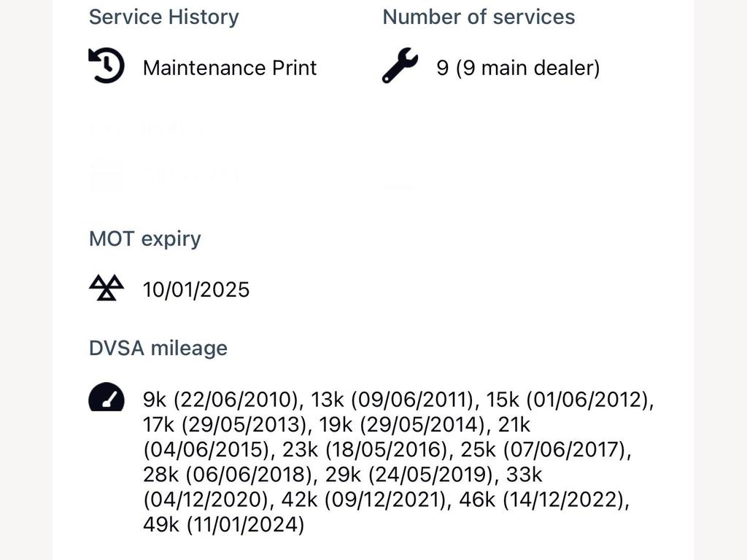Image resolution: width=747 pixels, height=560 pixels.
Task: Select the 25k (07/06/2017) mileage entry
Action: point(542,449)
